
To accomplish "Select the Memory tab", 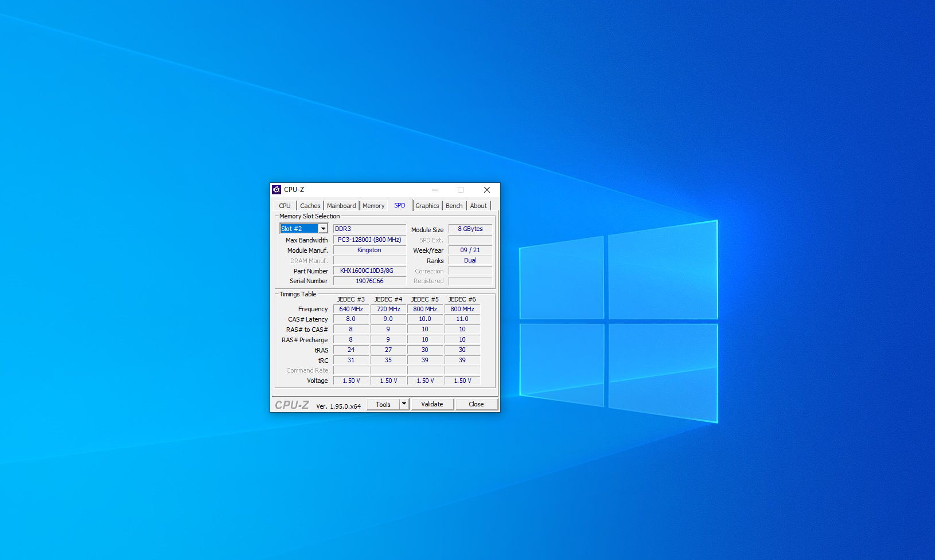I will coord(373,206).
